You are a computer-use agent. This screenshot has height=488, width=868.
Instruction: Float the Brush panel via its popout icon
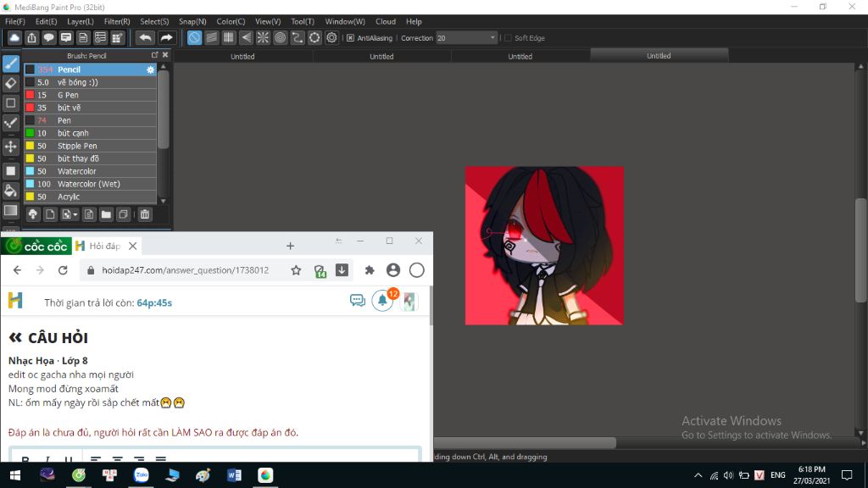[x=154, y=55]
